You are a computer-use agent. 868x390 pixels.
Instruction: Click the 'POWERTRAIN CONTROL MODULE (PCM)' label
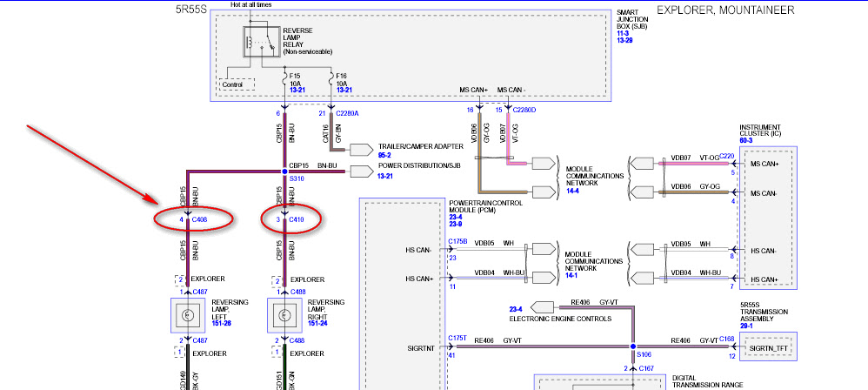tap(485, 206)
